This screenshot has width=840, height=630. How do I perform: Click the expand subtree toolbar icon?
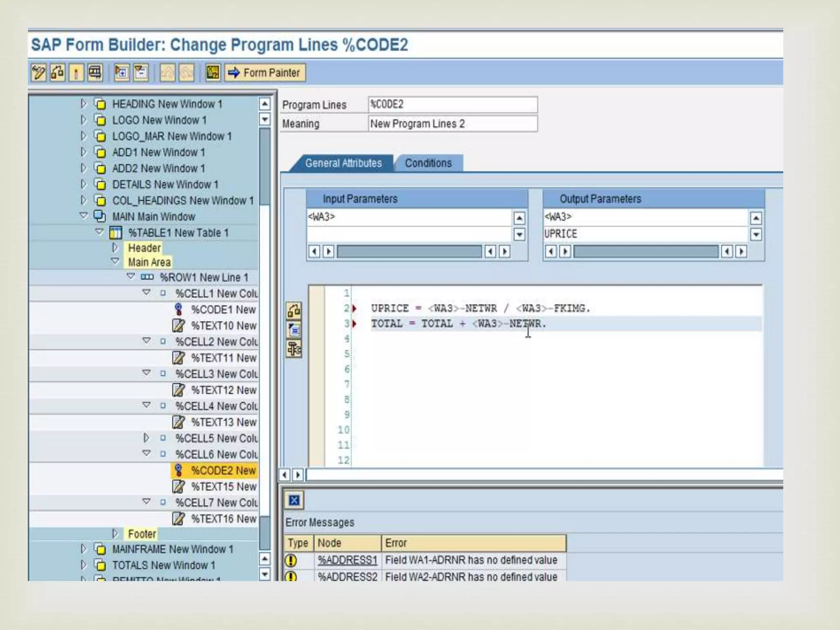pyautogui.click(x=121, y=73)
